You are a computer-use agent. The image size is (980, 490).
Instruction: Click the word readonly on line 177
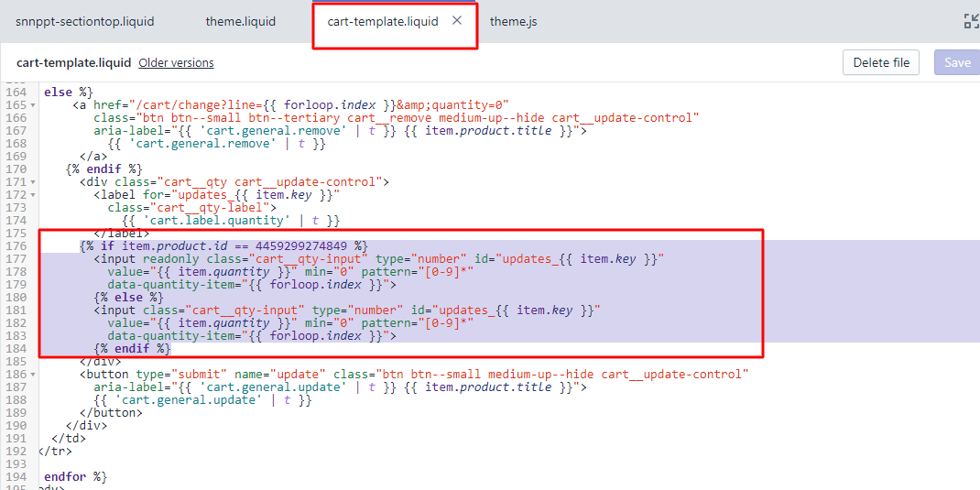pos(169,259)
